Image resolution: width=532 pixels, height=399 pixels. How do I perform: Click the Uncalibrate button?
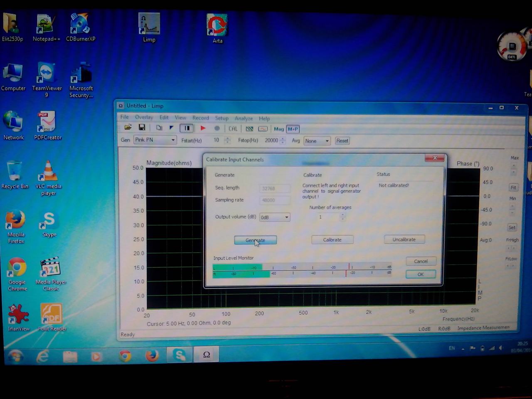point(404,239)
